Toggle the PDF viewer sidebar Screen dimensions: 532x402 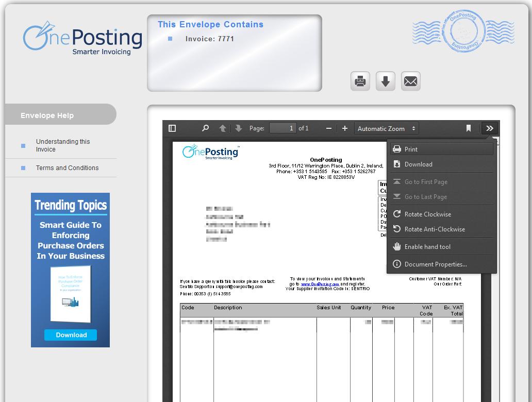172,128
